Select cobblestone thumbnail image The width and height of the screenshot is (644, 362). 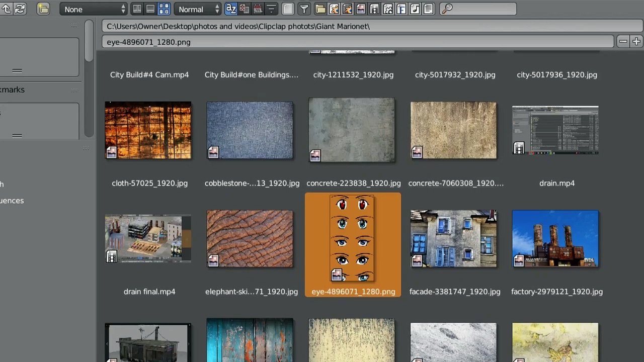pyautogui.click(x=250, y=130)
